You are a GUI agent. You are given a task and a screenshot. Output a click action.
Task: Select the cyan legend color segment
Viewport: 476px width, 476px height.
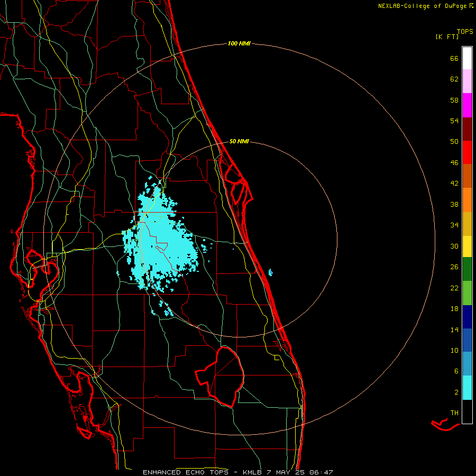(467, 388)
